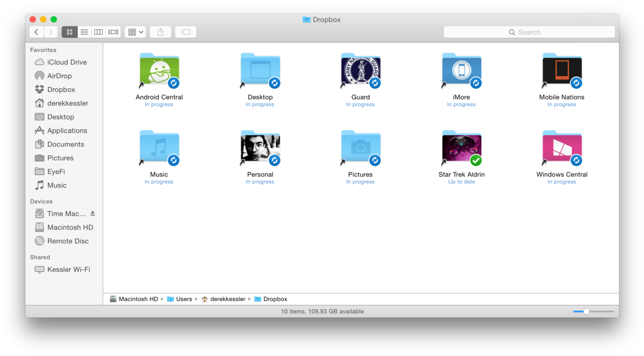This screenshot has width=644, height=356.
Task: Open Applications in sidebar favorites
Action: pos(67,130)
